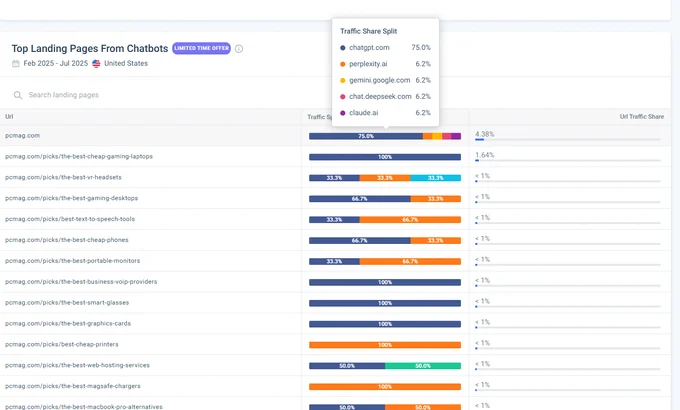Click the Limited Time Offer badge
Viewport: 680px width, 410px height.
(x=201, y=48)
